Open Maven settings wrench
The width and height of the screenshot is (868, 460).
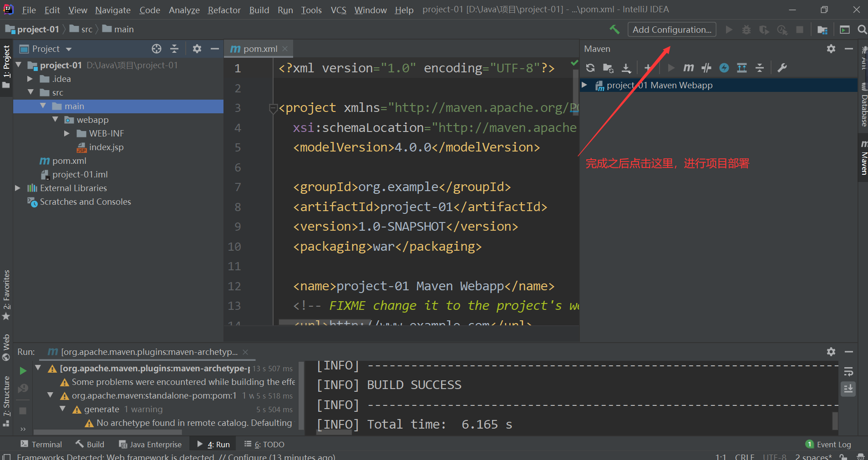(782, 68)
